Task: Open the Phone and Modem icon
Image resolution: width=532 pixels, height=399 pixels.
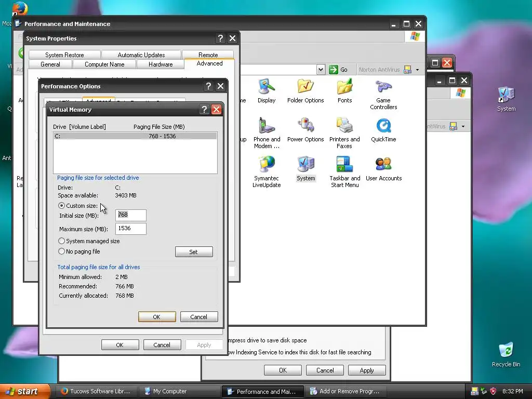Action: click(x=267, y=132)
